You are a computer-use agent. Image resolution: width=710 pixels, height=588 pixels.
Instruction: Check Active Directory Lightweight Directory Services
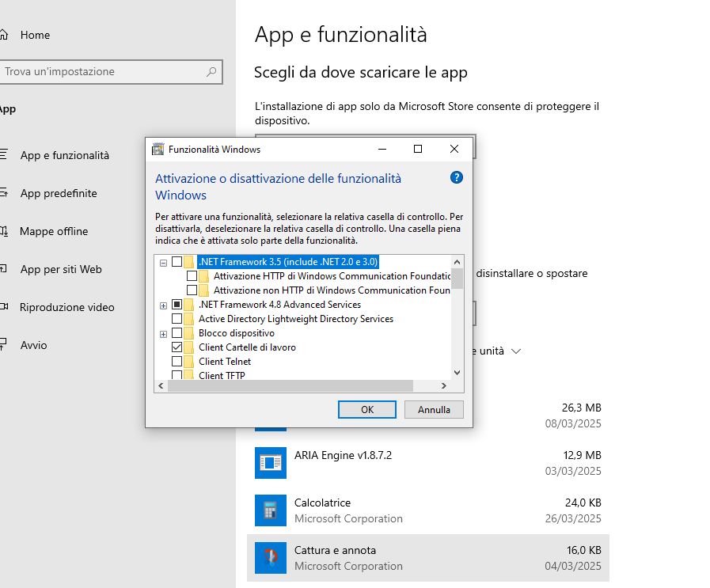[x=177, y=319]
